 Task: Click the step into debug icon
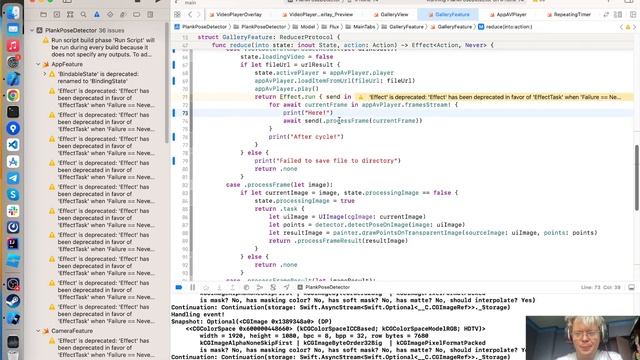[x=219, y=287]
